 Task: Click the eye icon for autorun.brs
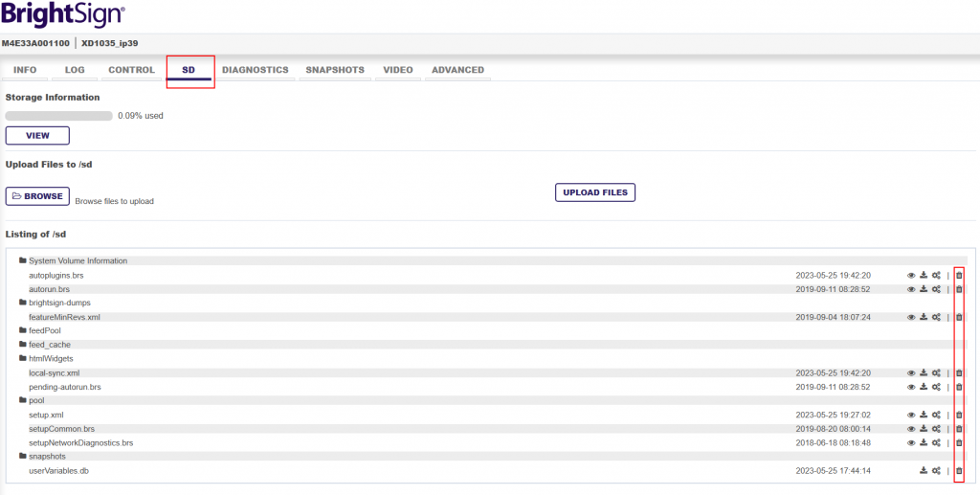911,289
